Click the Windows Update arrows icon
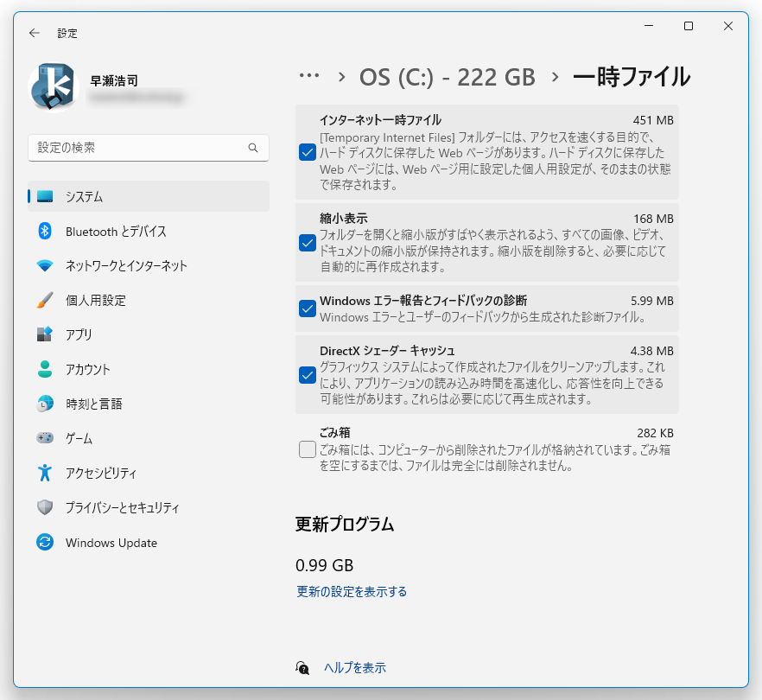The image size is (762, 700). click(45, 542)
